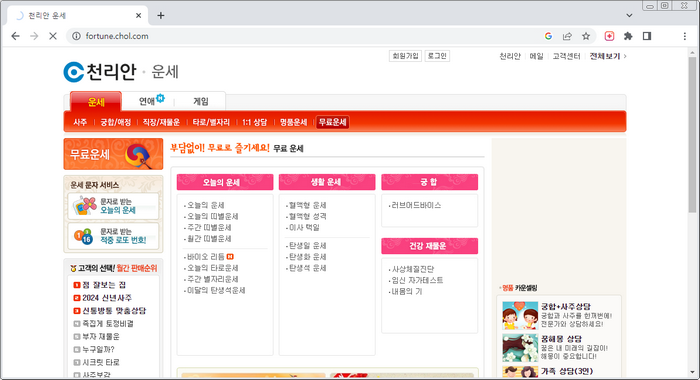700x380 pixels.
Task: Click the 로그인 button
Action: tap(437, 56)
